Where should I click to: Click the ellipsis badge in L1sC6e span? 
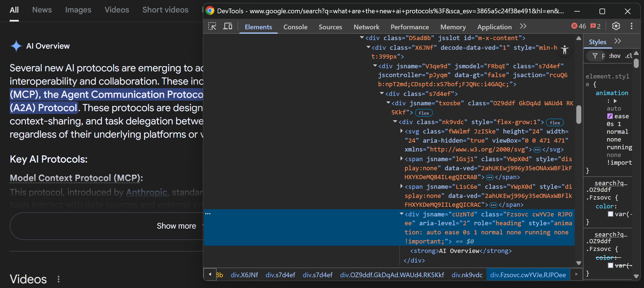(493, 205)
